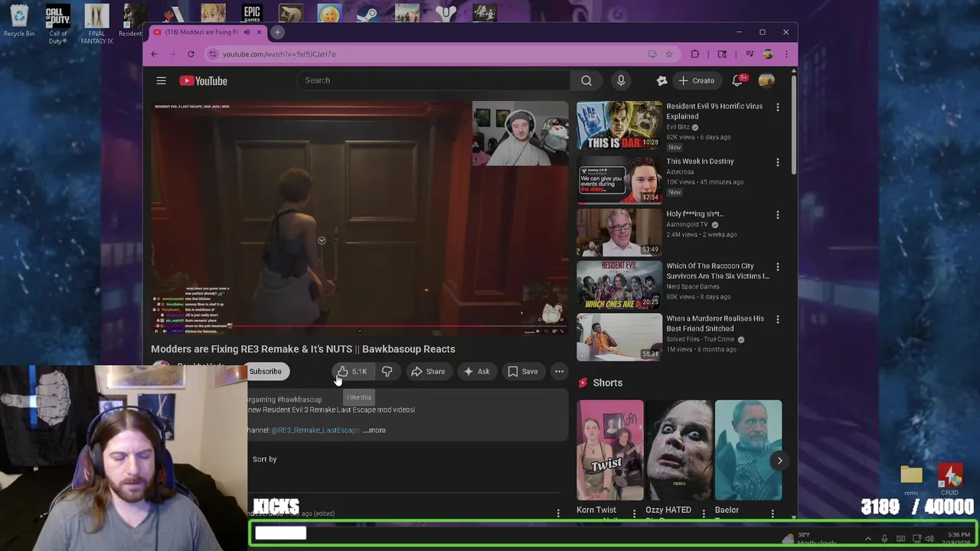
Task: Open Resident Evil 9's Horrific Virus Explained thumbnail
Action: [619, 125]
